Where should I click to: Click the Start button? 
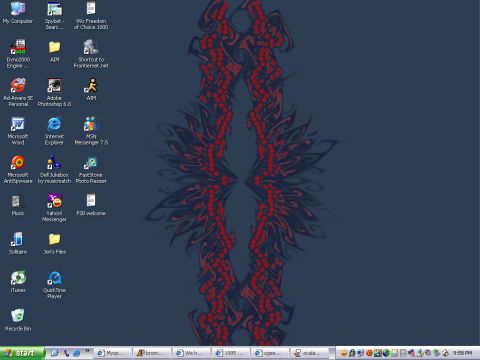coord(22,353)
